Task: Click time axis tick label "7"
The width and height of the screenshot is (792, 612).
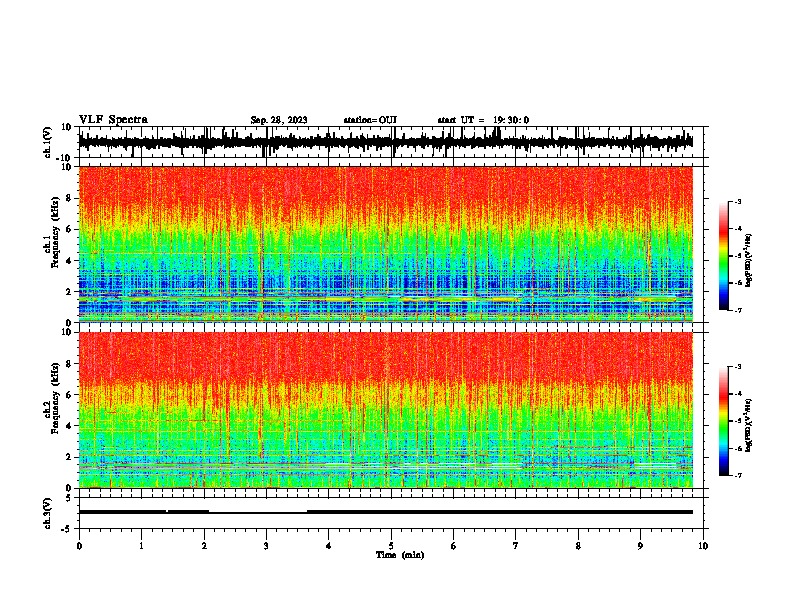Action: (516, 546)
